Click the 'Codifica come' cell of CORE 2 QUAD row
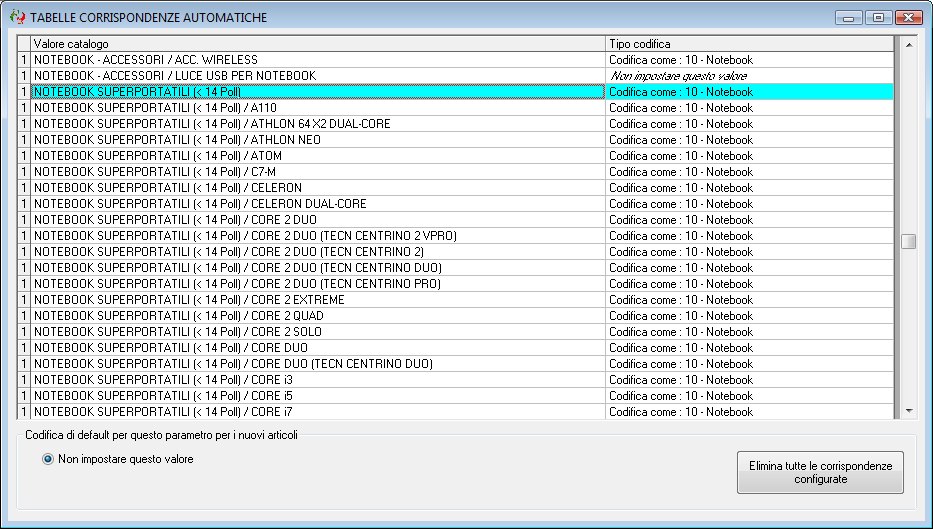The image size is (933, 529). click(x=750, y=317)
